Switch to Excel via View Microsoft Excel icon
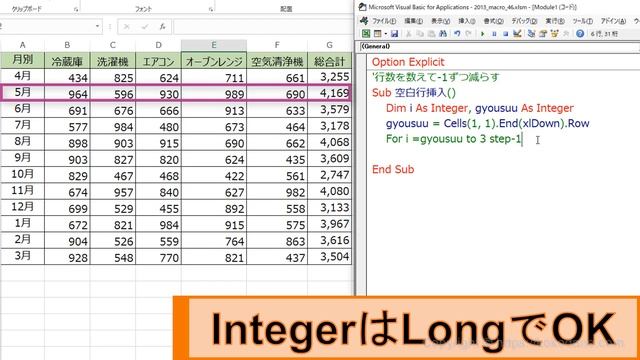The height and width of the screenshot is (360, 640). tap(366, 33)
